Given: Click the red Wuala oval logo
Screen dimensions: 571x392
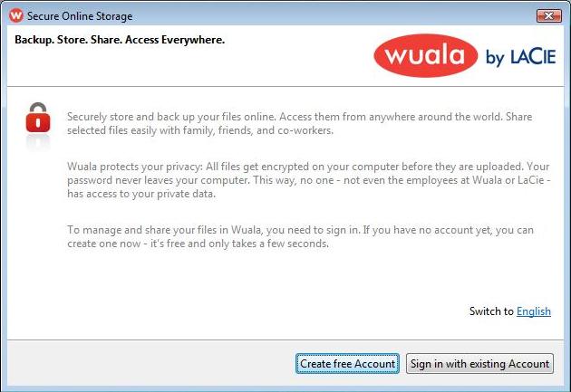Looking at the screenshot, I should [x=425, y=56].
